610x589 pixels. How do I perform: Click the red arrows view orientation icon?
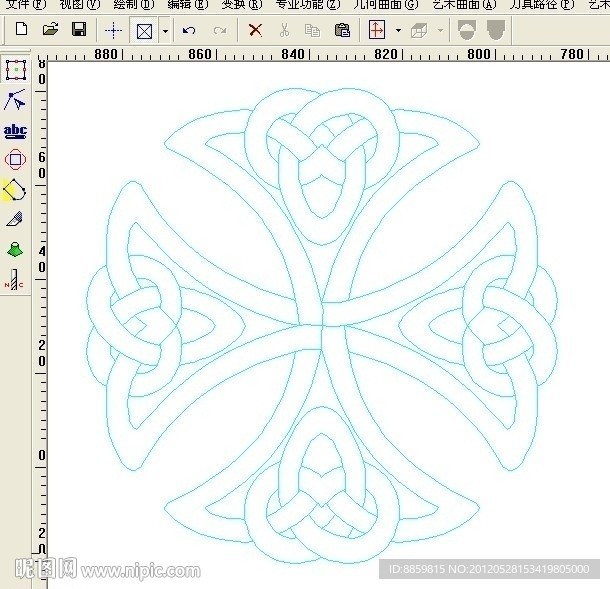377,30
